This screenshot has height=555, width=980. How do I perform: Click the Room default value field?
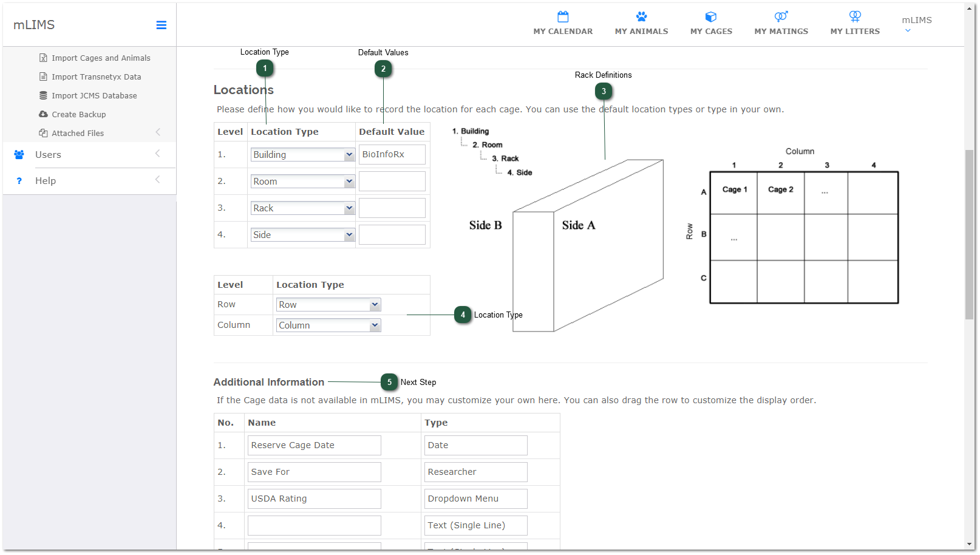[x=392, y=182]
